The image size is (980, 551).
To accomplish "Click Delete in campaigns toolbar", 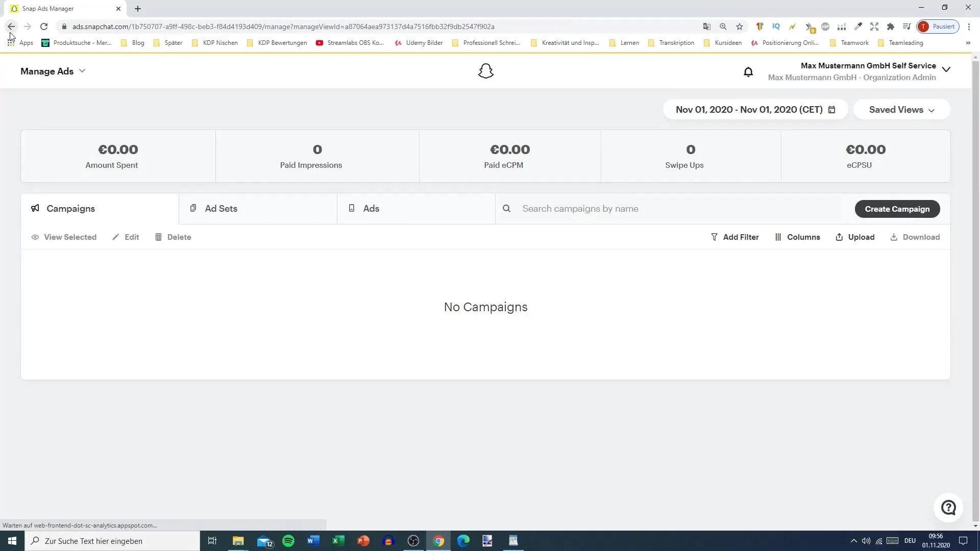I will 173,237.
